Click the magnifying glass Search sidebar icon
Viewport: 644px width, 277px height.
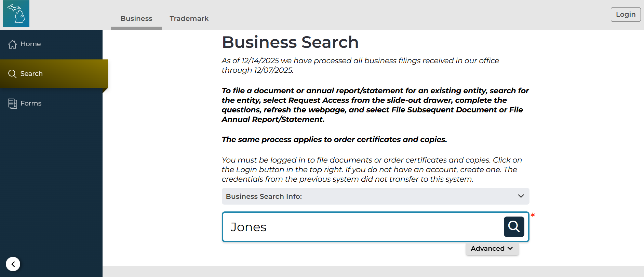click(x=12, y=74)
